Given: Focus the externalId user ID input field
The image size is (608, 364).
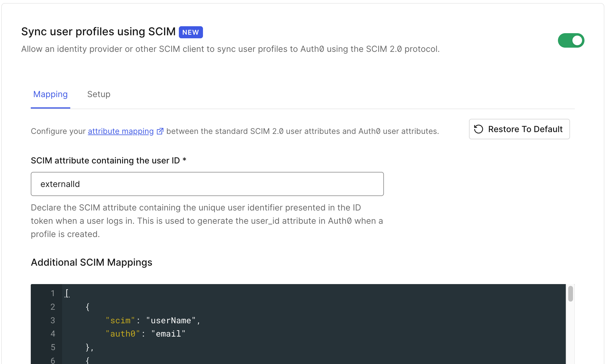Looking at the screenshot, I should (207, 184).
